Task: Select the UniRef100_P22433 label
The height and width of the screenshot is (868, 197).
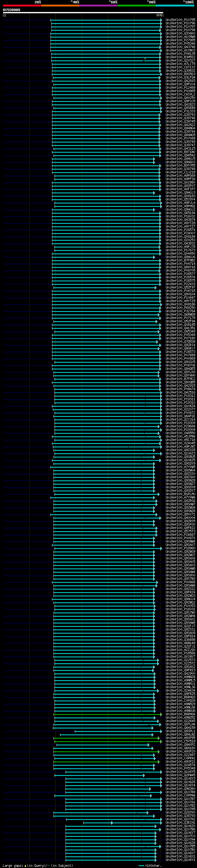Action: pos(180,284)
